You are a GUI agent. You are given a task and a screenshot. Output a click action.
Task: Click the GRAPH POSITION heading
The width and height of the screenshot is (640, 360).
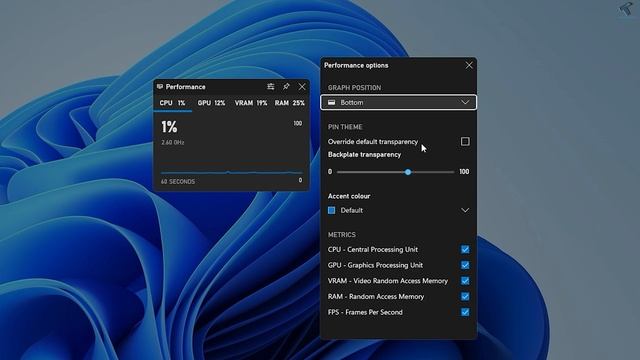354,88
